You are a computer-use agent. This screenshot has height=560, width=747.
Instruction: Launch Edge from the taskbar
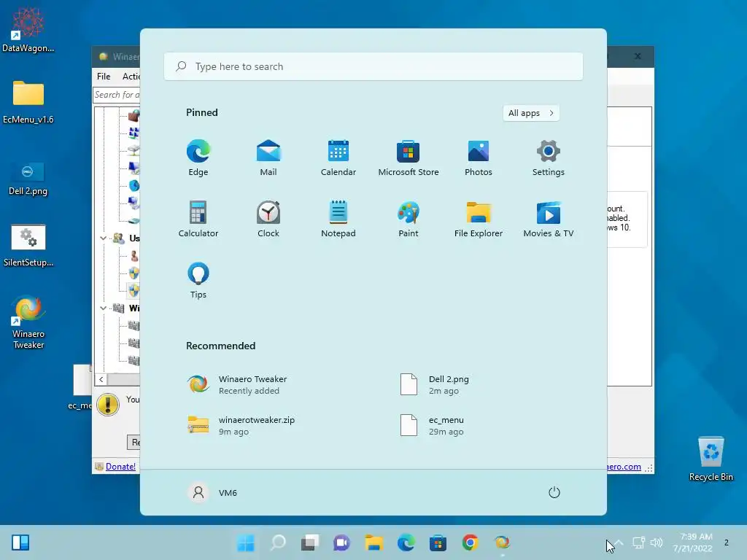point(406,542)
